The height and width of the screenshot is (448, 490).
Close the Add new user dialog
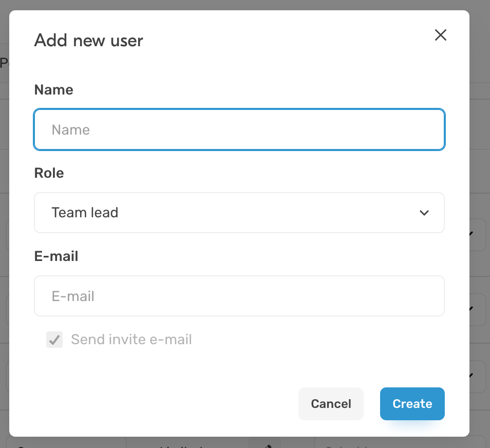[x=441, y=35]
